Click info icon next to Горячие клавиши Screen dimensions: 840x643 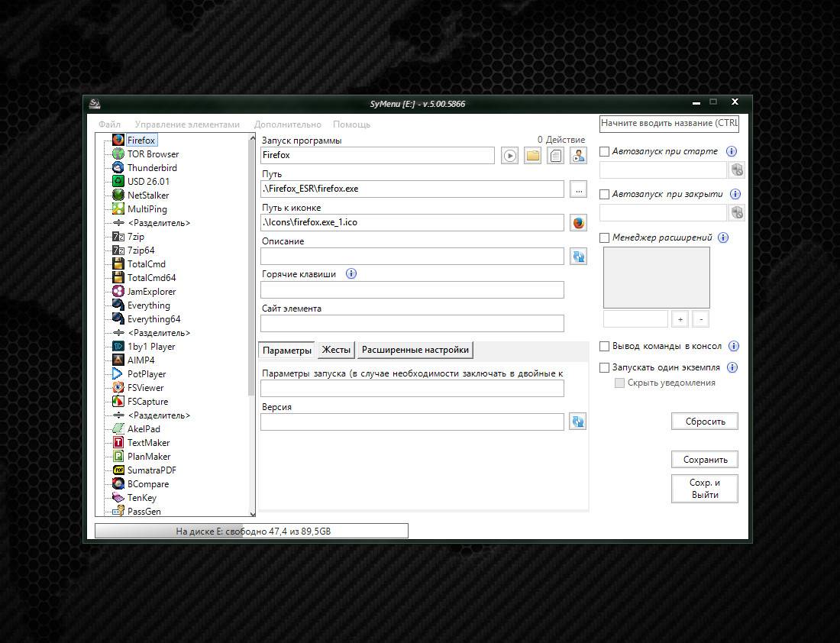tap(351, 274)
